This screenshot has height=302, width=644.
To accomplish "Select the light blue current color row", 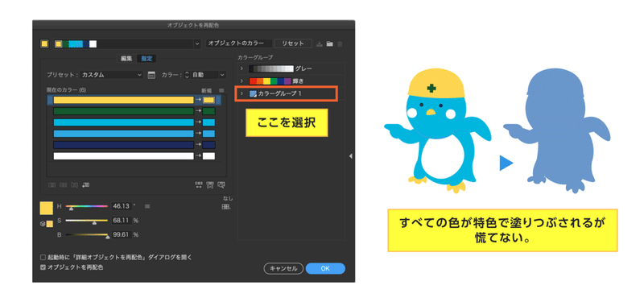I will (x=123, y=134).
